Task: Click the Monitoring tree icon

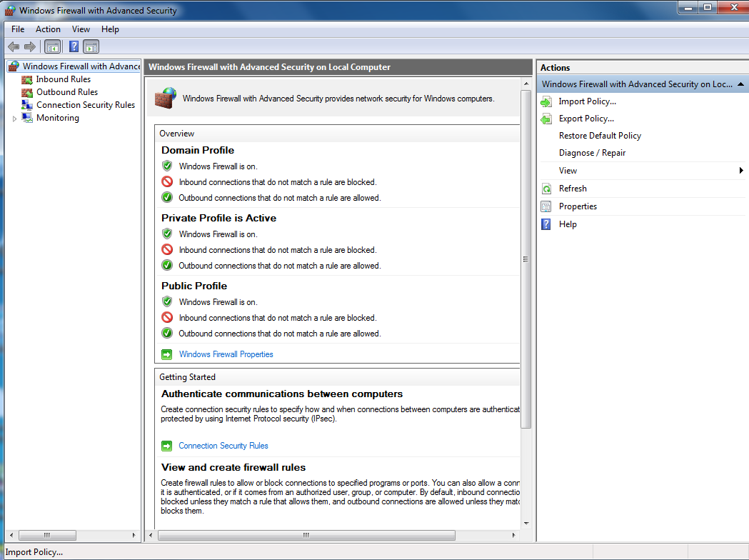Action: 27,118
